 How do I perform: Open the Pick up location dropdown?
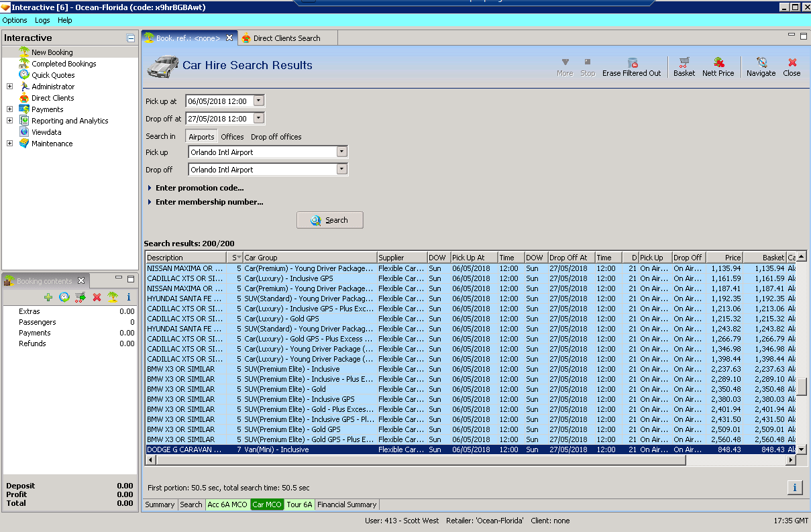[x=341, y=152]
